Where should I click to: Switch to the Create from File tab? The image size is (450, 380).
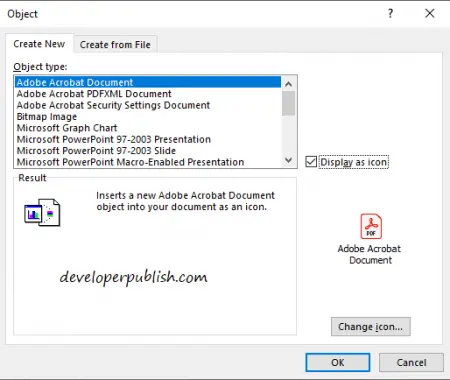(115, 44)
